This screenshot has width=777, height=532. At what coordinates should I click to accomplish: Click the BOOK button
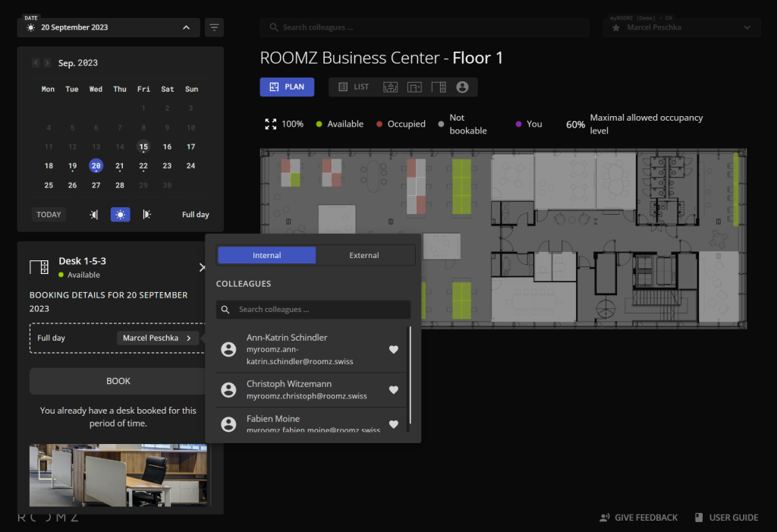coord(118,381)
